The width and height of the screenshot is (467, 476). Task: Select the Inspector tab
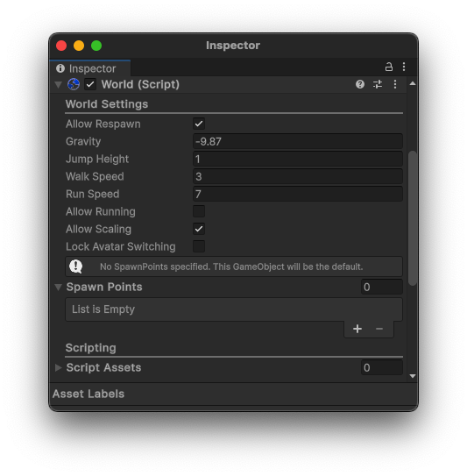(x=90, y=68)
